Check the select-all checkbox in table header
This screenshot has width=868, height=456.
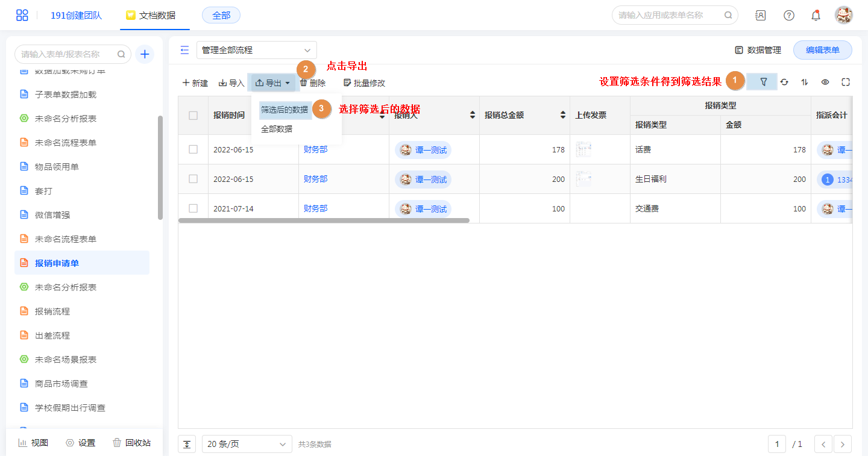click(193, 116)
